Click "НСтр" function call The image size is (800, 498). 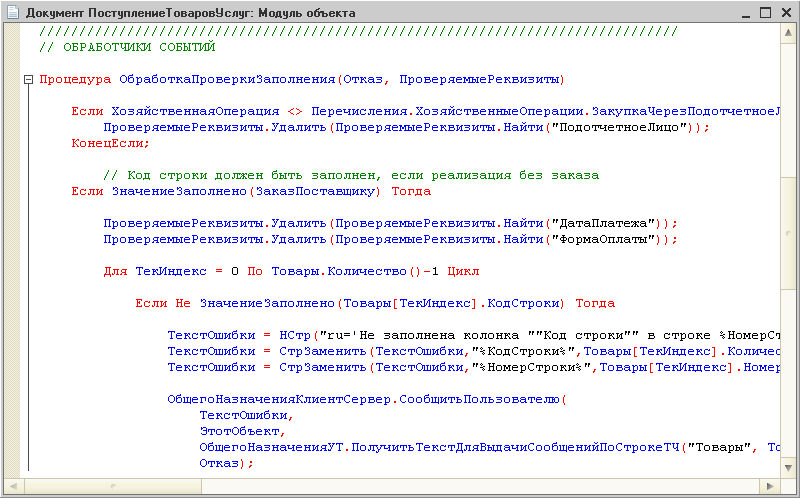point(295,336)
